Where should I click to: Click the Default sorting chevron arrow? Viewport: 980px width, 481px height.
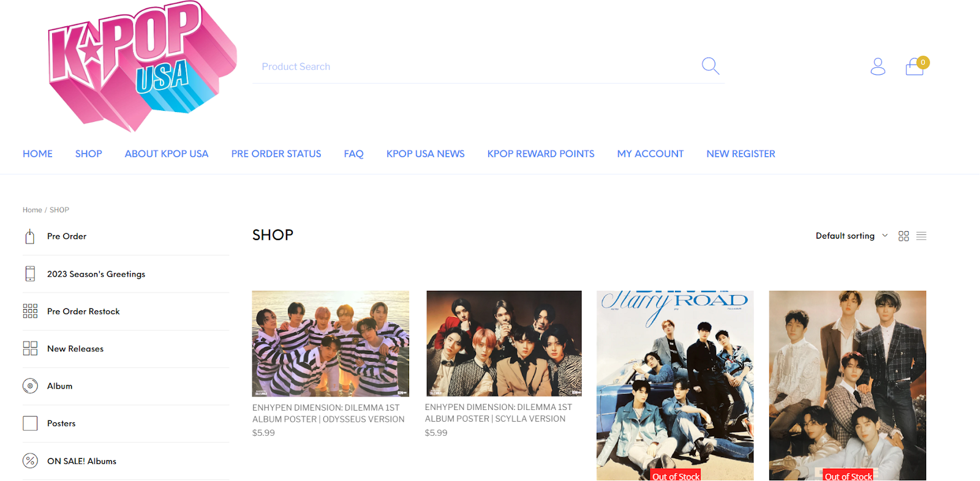pos(884,236)
